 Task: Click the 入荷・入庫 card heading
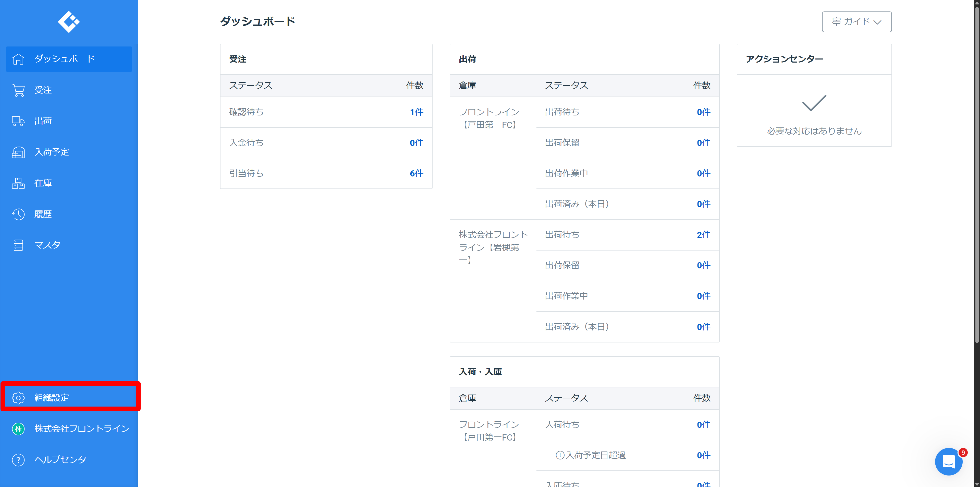[480, 372]
